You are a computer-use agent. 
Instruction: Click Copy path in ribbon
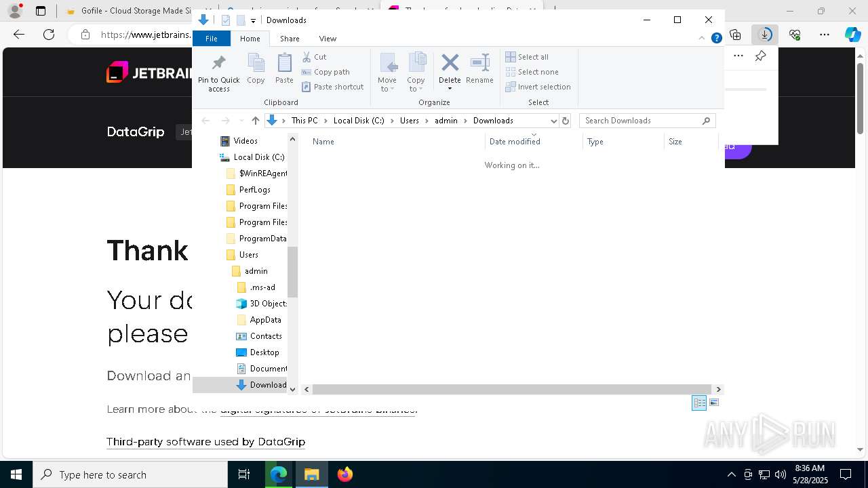click(x=325, y=72)
